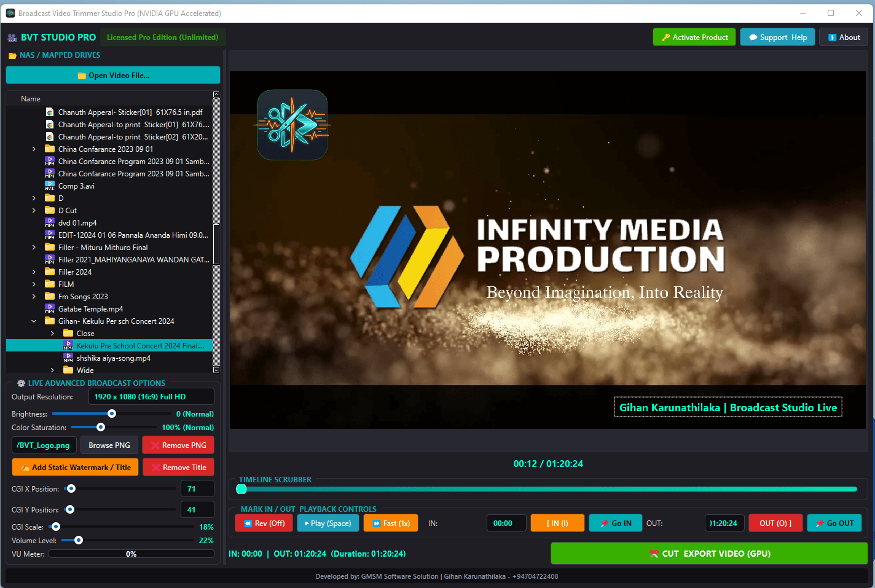
Task: Click the Live Advanced Broadcast Options gear icon
Action: point(22,383)
